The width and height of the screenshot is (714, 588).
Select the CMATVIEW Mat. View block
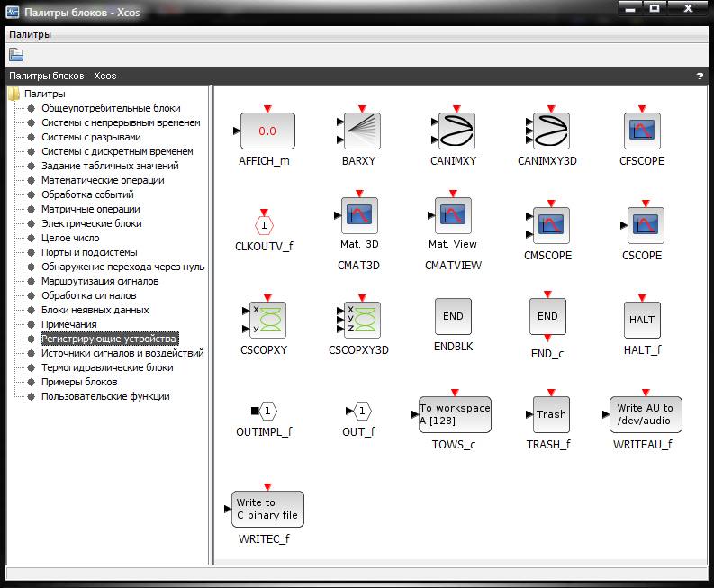(x=453, y=215)
